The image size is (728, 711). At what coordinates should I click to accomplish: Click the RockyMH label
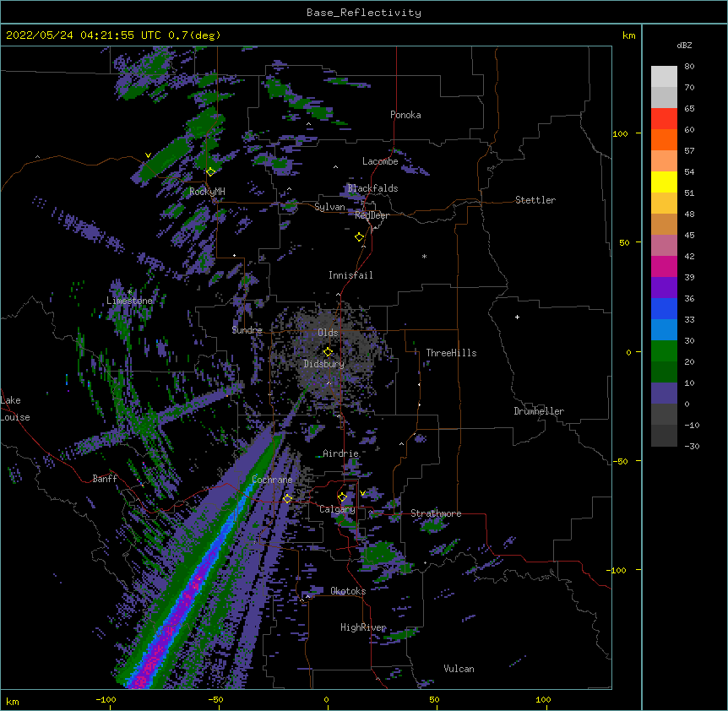click(x=207, y=192)
